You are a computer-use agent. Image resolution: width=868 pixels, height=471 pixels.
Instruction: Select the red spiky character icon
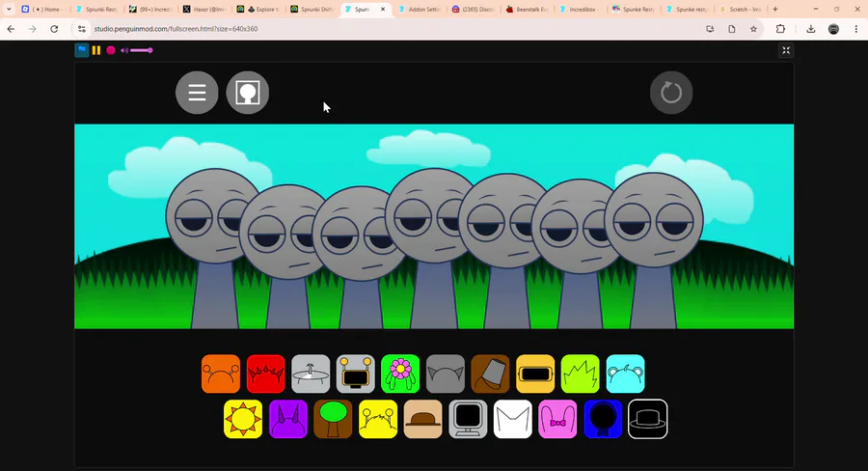266,374
